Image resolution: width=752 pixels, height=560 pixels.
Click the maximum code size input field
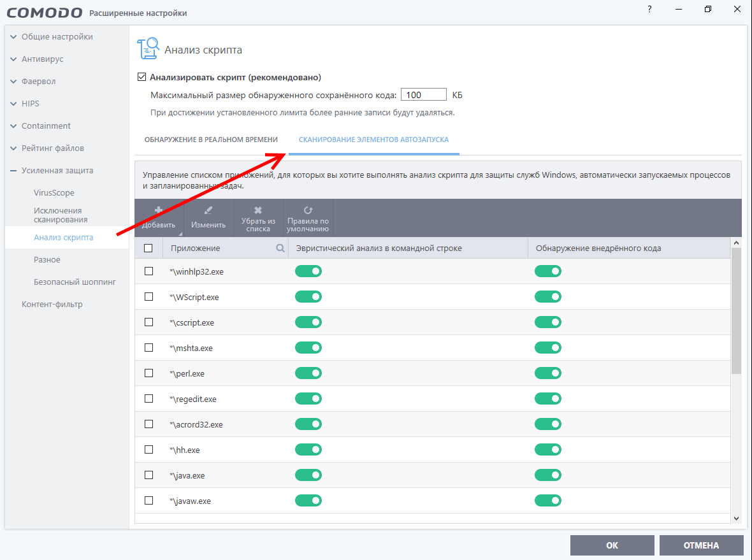pyautogui.click(x=423, y=95)
